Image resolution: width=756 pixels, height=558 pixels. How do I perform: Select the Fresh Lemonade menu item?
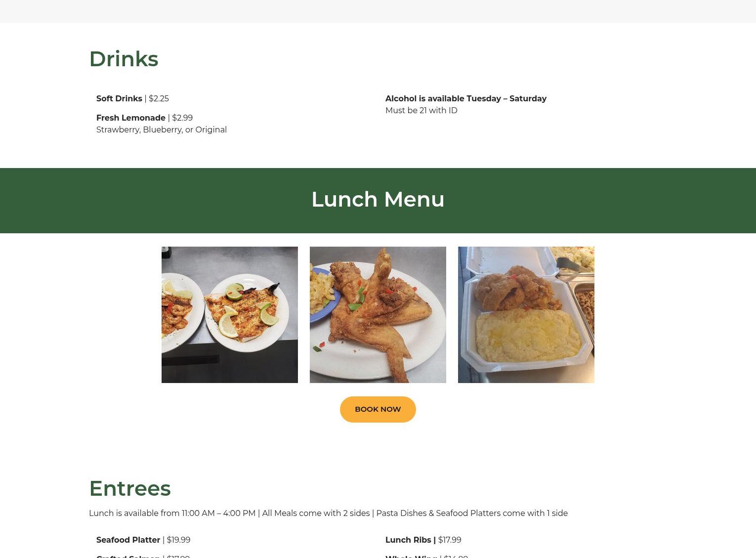click(131, 118)
